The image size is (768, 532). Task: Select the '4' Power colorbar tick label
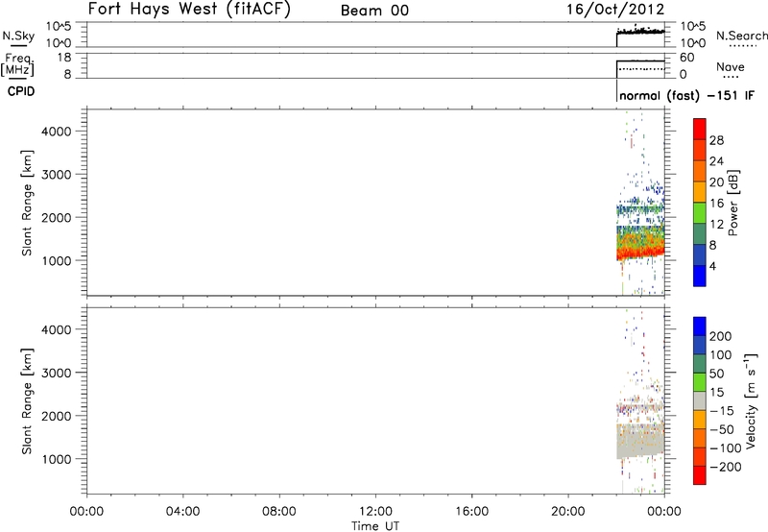click(712, 266)
